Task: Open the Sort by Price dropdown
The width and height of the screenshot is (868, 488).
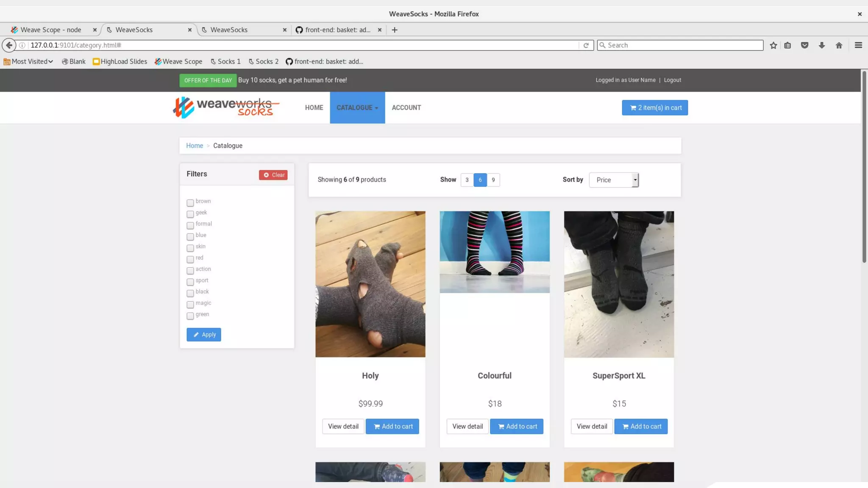Action: click(614, 180)
